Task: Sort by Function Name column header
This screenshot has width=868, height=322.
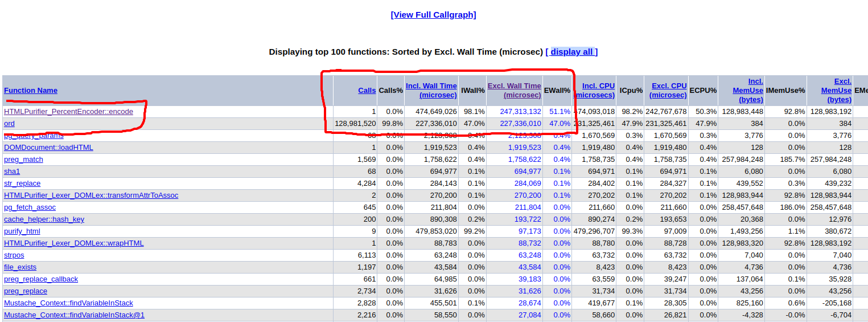Action: click(x=31, y=91)
